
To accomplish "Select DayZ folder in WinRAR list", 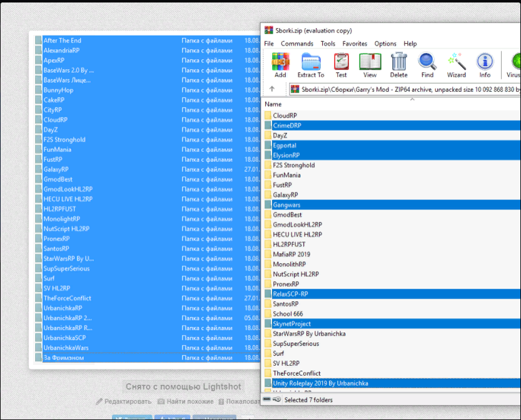I will (392, 136).
